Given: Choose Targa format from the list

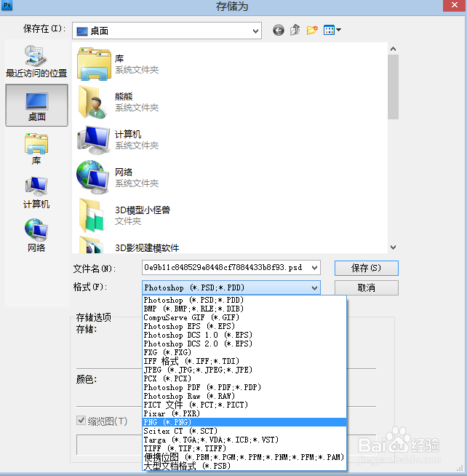Looking at the screenshot, I should (x=244, y=440).
